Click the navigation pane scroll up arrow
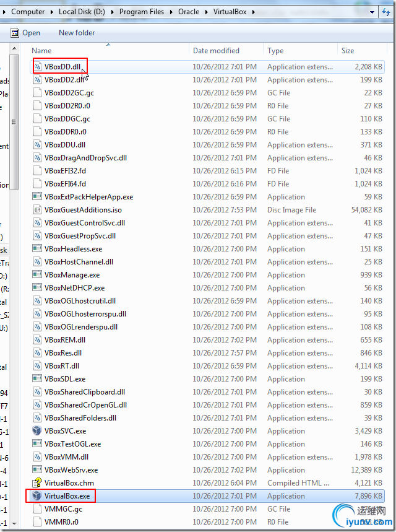396x532 pixels. click(14, 49)
